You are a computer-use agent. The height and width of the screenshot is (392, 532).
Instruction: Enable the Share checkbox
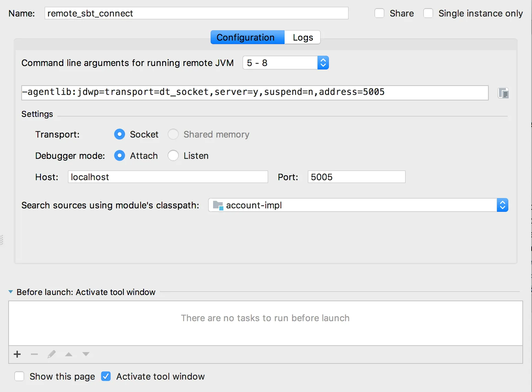pos(379,13)
